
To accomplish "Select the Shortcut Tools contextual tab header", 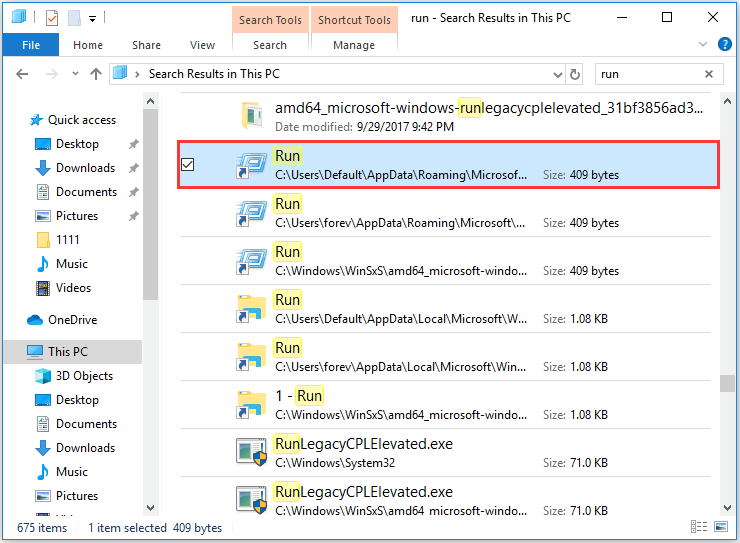I will pos(354,20).
